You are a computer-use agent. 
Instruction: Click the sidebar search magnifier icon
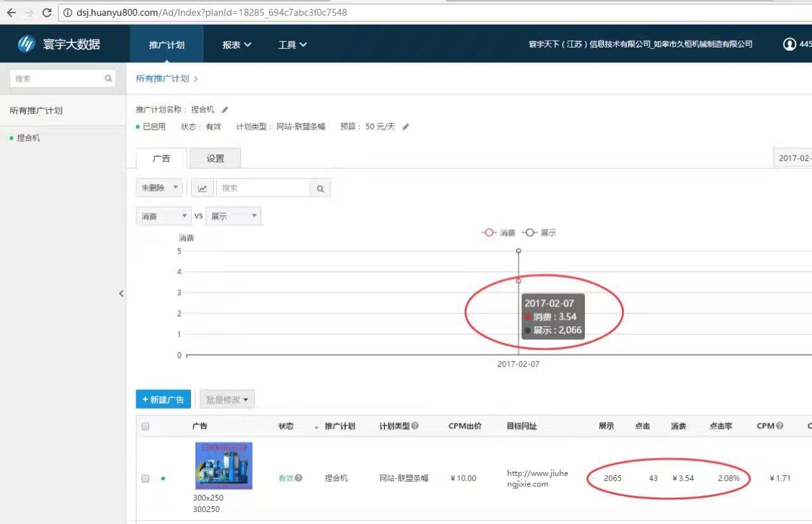(x=108, y=79)
